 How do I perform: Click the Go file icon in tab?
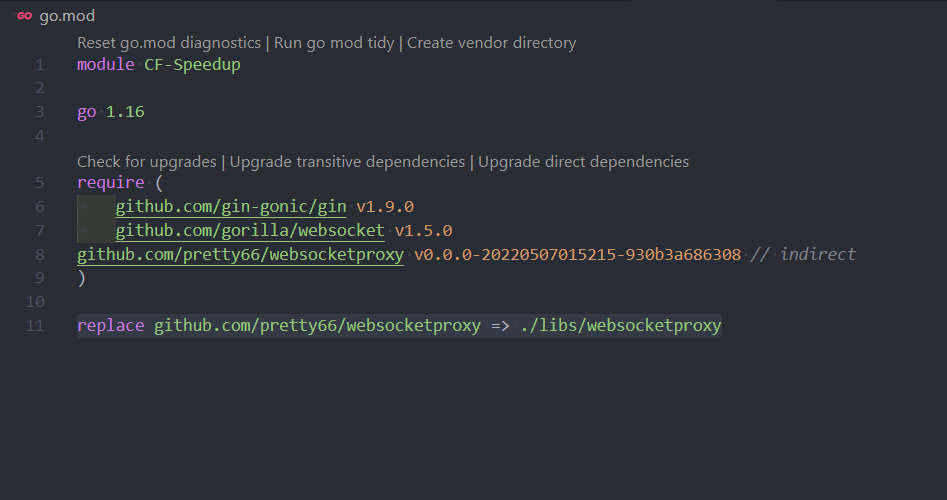[25, 16]
